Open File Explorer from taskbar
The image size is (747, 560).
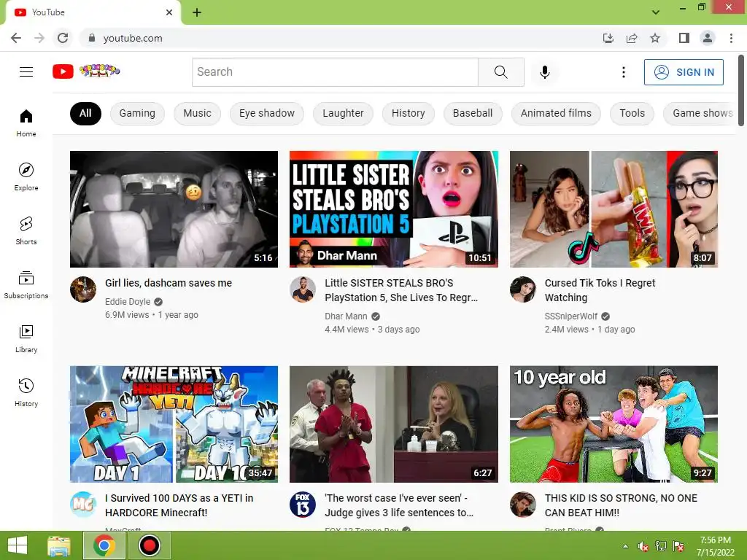(59, 545)
